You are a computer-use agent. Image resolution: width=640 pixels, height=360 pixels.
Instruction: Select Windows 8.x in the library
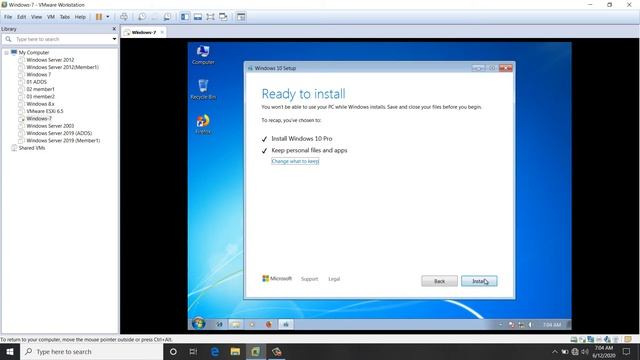(x=40, y=104)
